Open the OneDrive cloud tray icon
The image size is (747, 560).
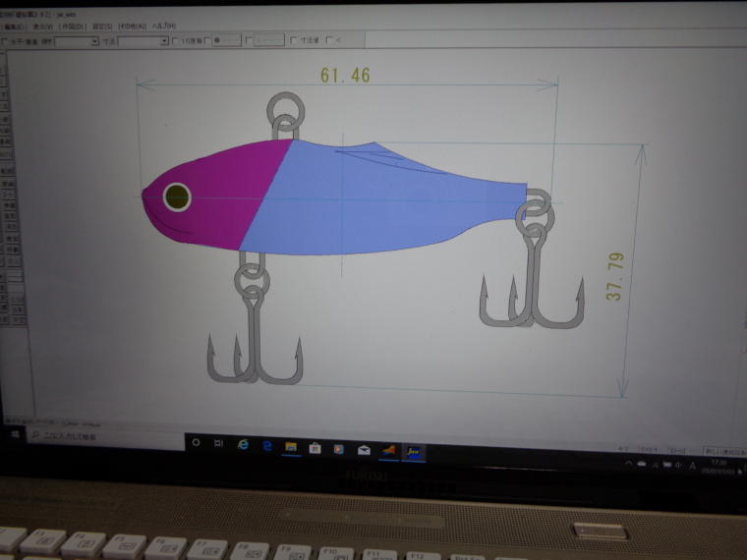click(642, 464)
